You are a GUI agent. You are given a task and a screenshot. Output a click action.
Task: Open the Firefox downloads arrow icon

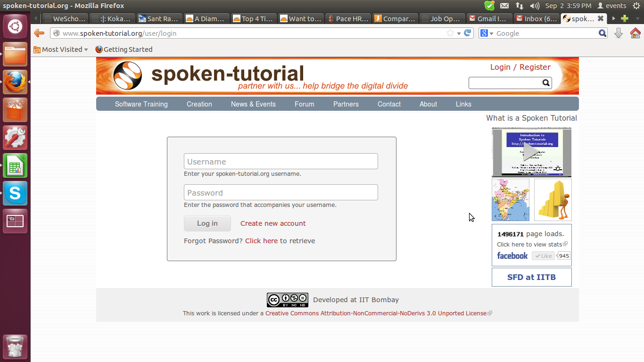[619, 33]
